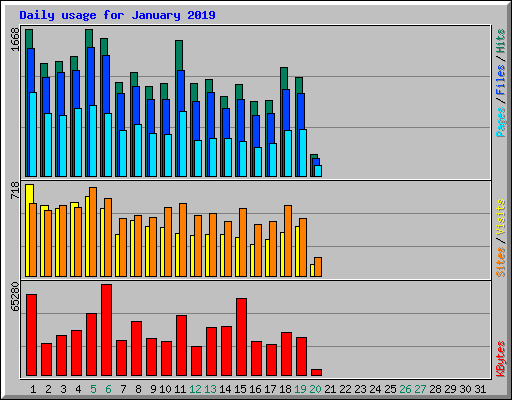512x400 pixels.
Task: Click day 15 on the x-axis
Action: (x=240, y=389)
